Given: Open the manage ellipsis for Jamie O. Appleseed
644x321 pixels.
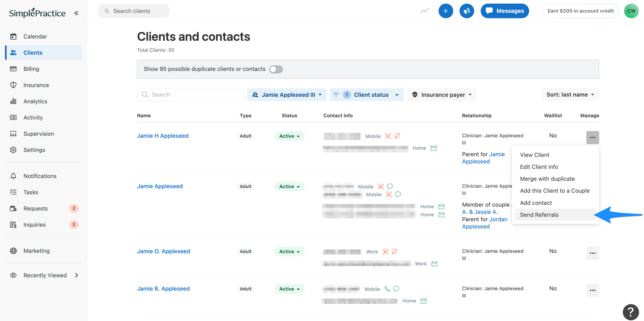Looking at the screenshot, I should click(x=592, y=253).
